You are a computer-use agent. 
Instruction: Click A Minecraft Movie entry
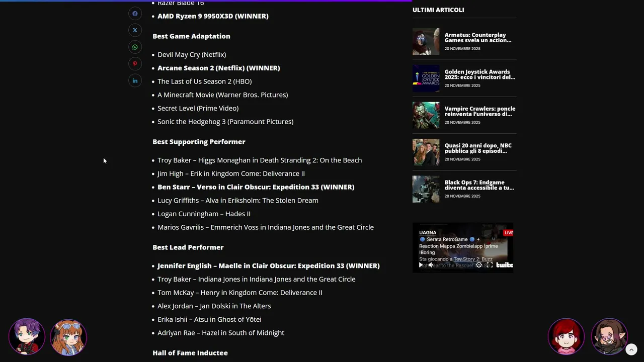(223, 95)
